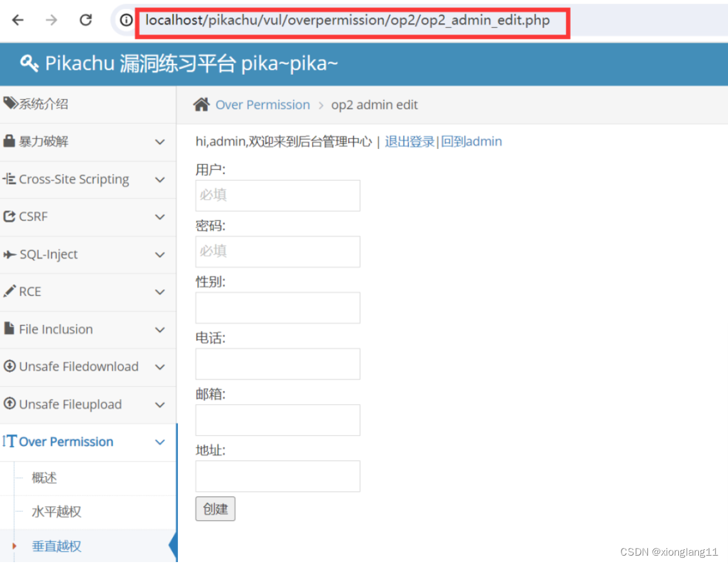
Task: Expand the Unsafe Filedownload chevron
Action: pos(160,367)
